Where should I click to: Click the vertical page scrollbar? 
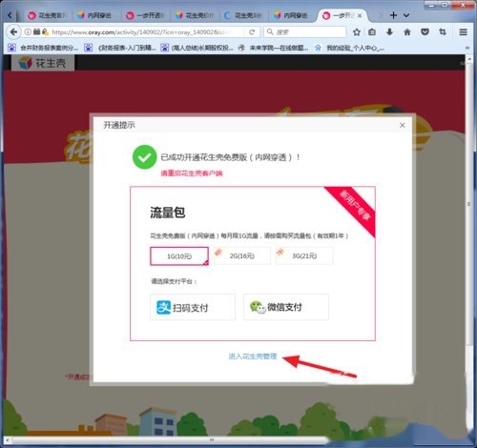click(468, 203)
